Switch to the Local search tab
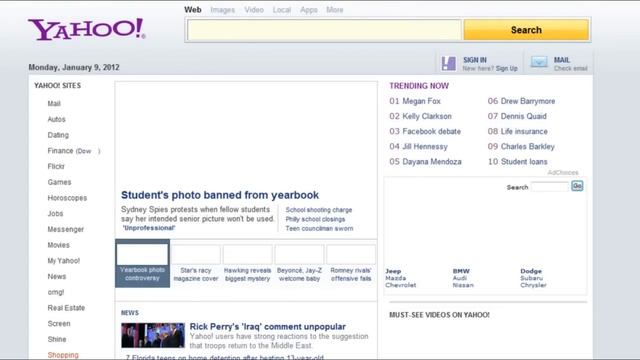The width and height of the screenshot is (640, 360). point(282,10)
